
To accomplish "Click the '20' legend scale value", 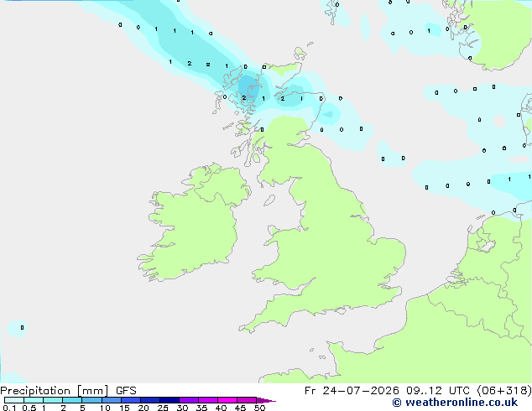I will pos(143,408).
